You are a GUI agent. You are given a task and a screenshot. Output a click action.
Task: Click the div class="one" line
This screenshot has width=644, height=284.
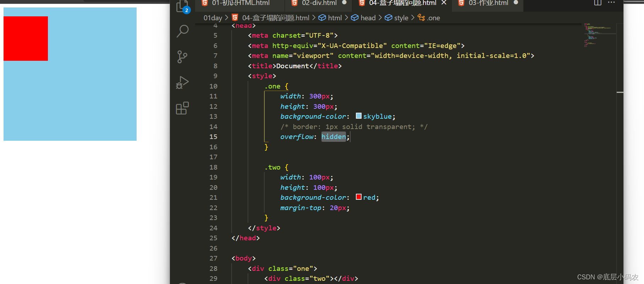[282, 269]
